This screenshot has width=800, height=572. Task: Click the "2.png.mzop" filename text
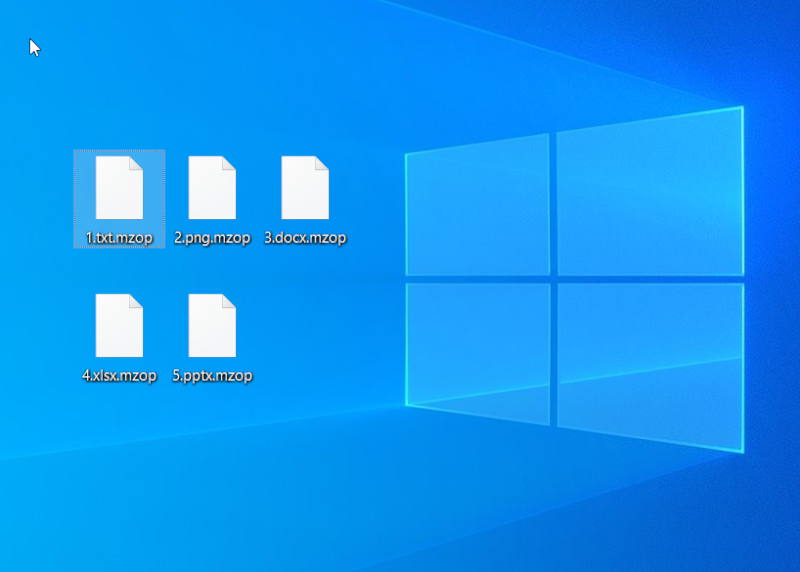(x=212, y=238)
